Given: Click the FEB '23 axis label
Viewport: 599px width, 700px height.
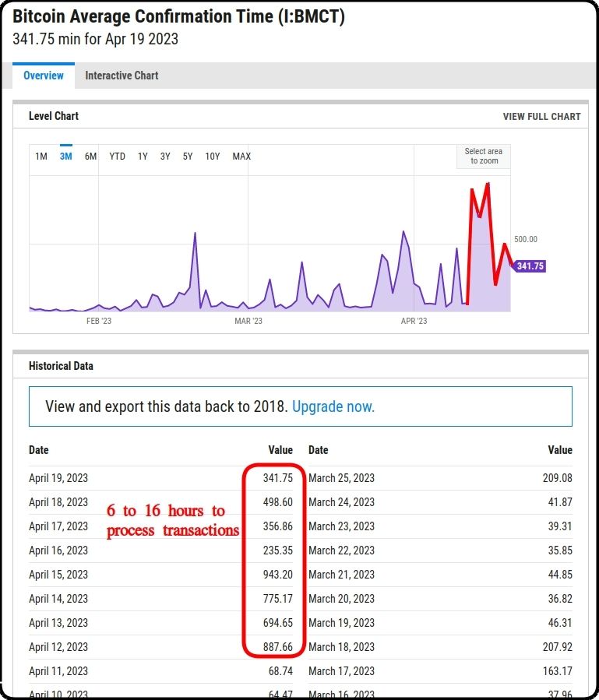Looking at the screenshot, I should tap(99, 321).
